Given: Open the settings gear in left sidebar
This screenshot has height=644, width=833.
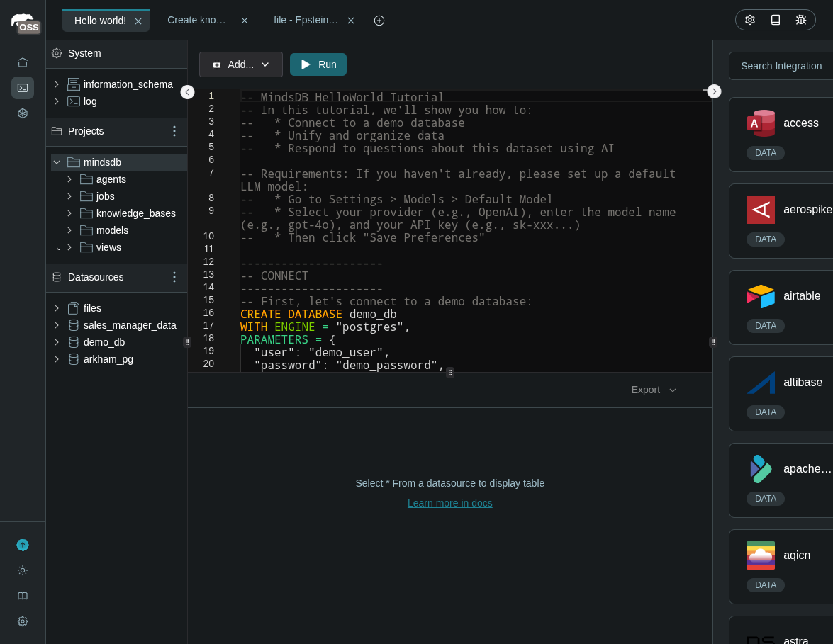Looking at the screenshot, I should tap(22, 621).
